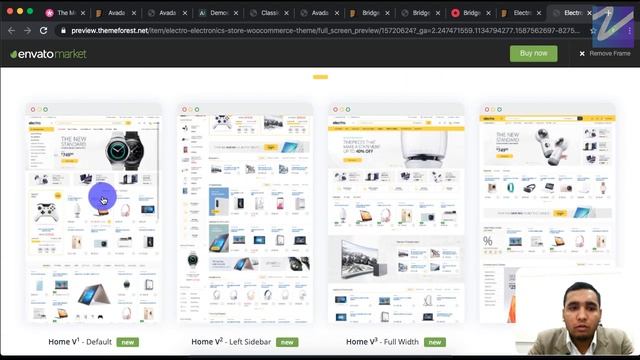Click new badge beside Home V1

[x=128, y=342]
